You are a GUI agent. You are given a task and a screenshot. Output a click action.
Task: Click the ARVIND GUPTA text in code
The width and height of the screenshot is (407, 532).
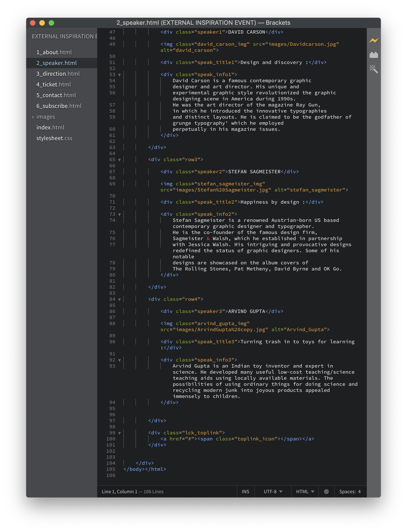pos(247,311)
